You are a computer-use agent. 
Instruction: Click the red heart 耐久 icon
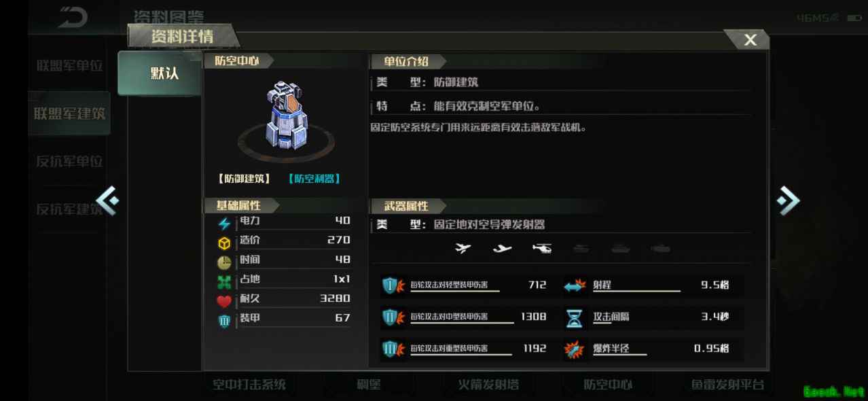coord(224,301)
